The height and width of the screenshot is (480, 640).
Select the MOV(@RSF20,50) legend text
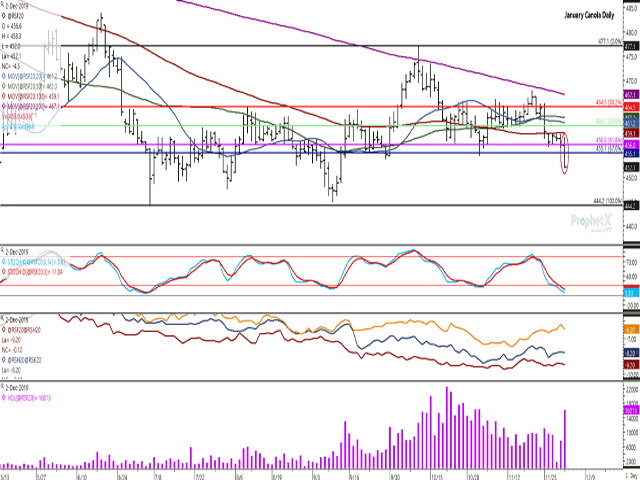pyautogui.click(x=33, y=86)
